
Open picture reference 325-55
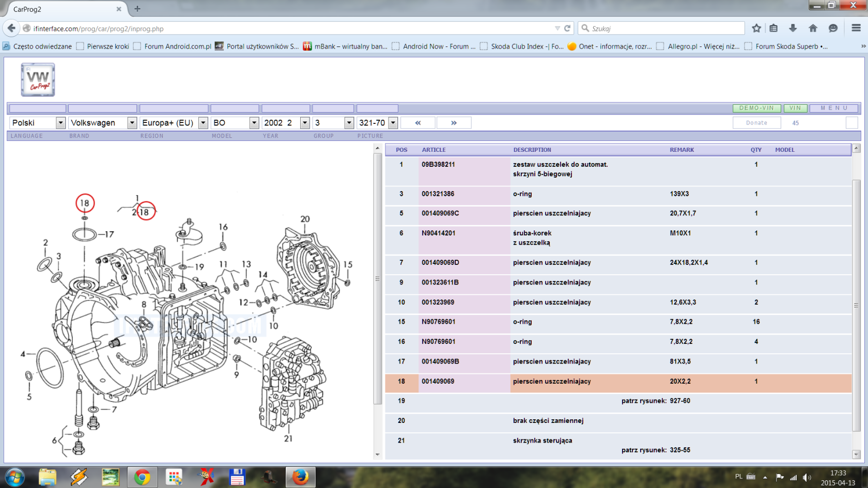[x=680, y=450]
